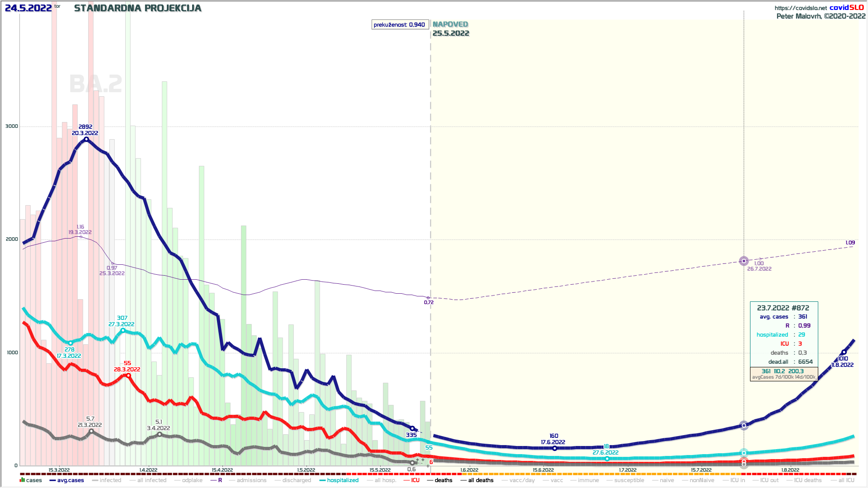Click the prekuženost 0,940 box
The image size is (868, 488).
(x=400, y=24)
